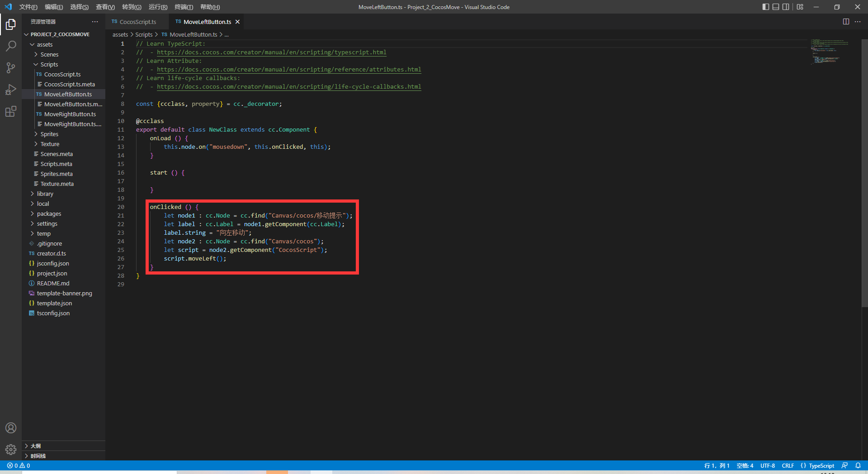Open the Search view in activity bar
Image resolution: width=868 pixels, height=474 pixels.
[11, 46]
